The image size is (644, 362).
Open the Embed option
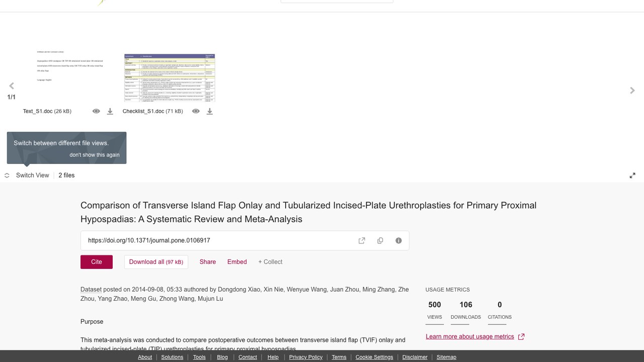(237, 262)
